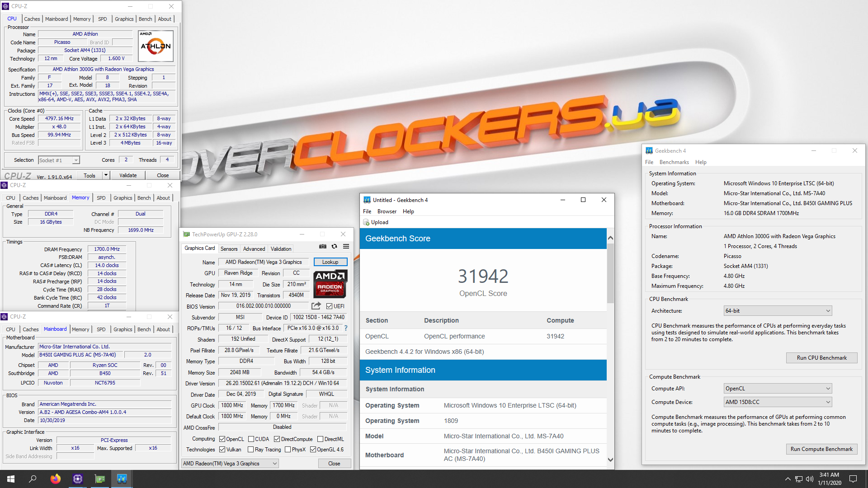Toggle the Vulkan checkbox
The width and height of the screenshot is (868, 488).
tap(222, 449)
